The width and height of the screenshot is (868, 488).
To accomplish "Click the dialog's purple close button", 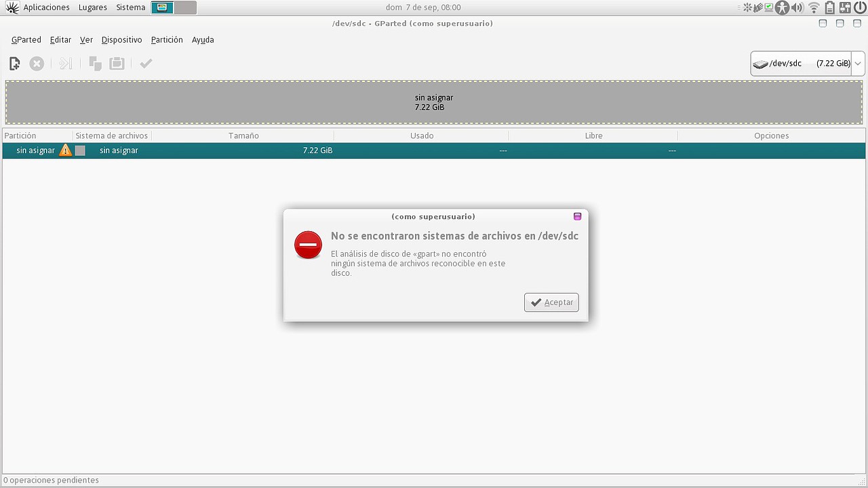I will 578,216.
